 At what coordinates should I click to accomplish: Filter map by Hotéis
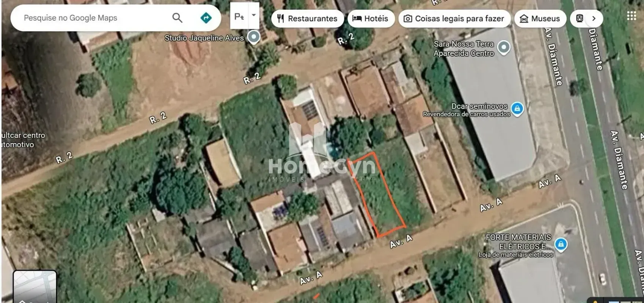[x=371, y=18]
